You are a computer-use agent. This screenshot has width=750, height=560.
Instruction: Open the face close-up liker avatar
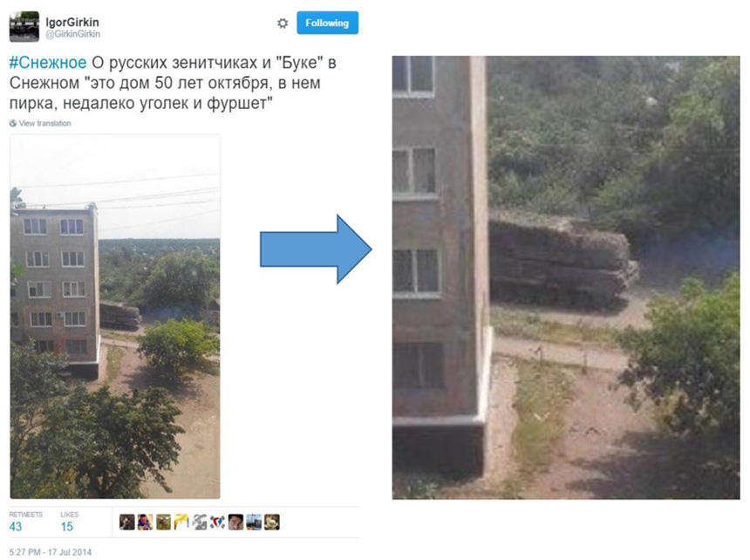coord(235,522)
